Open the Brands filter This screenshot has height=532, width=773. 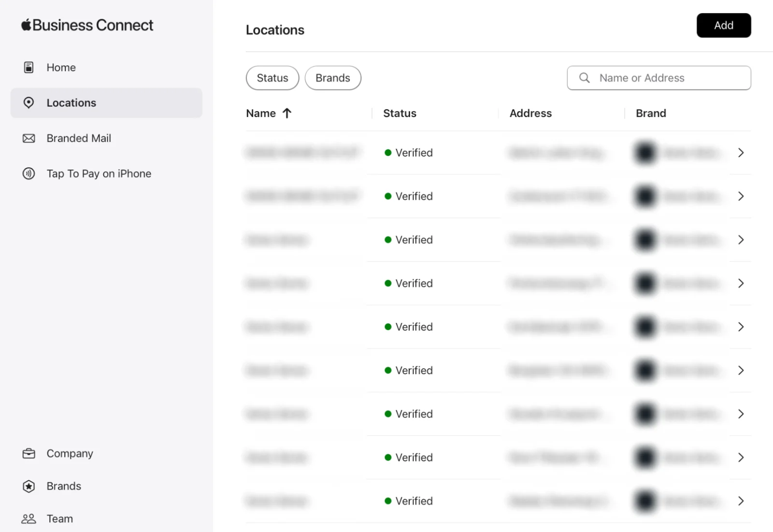click(x=333, y=78)
